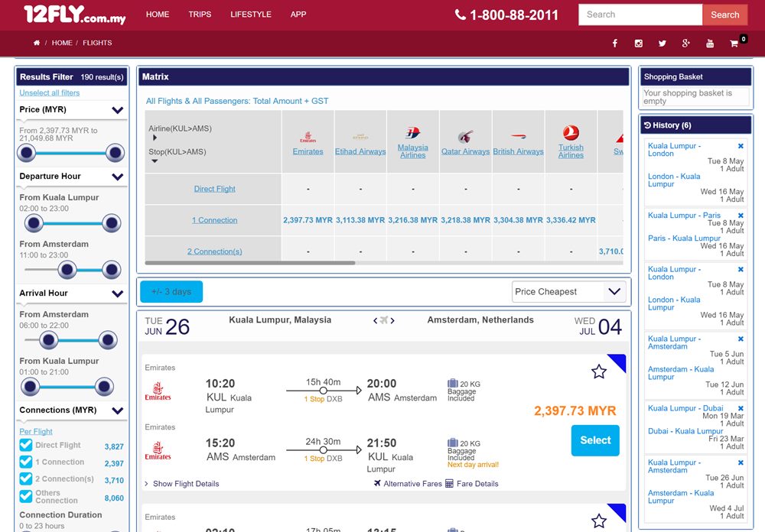Viewport: 765px width, 532px height.
Task: Click HOME in the breadcrumb
Action: click(x=62, y=43)
